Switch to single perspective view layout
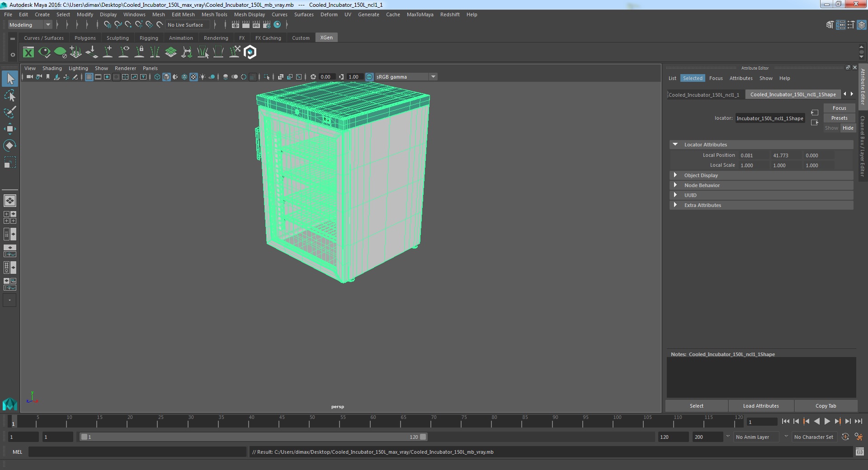Screen dimensions: 868x470 [x=9, y=200]
